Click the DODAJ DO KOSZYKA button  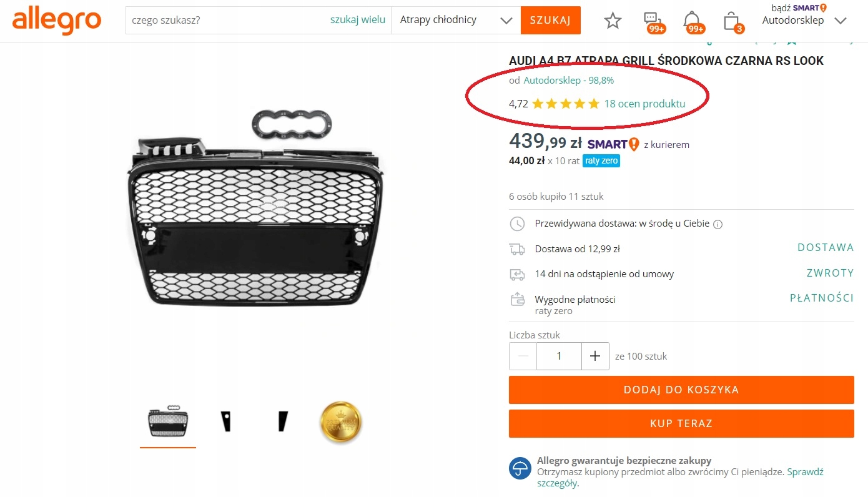click(681, 390)
